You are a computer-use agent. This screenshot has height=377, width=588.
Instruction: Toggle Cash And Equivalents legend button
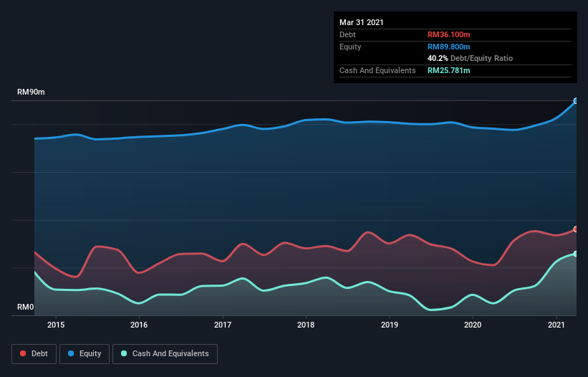coord(165,354)
